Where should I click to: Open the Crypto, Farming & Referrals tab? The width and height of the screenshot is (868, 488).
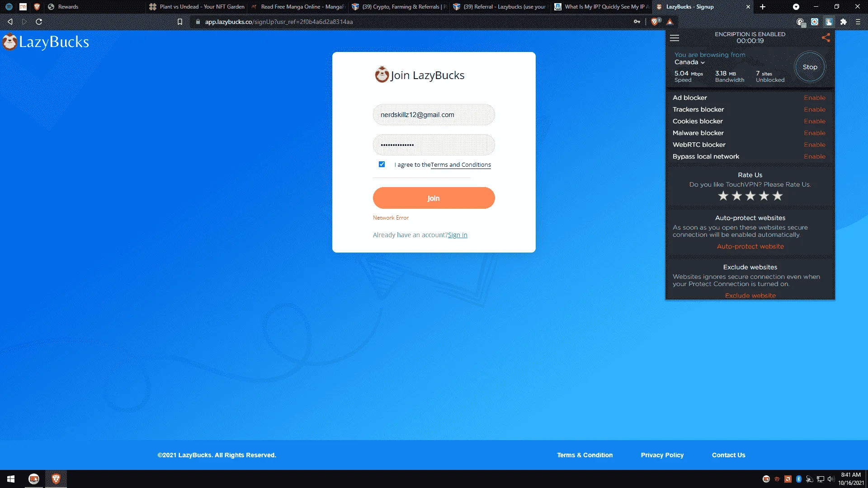pyautogui.click(x=399, y=7)
